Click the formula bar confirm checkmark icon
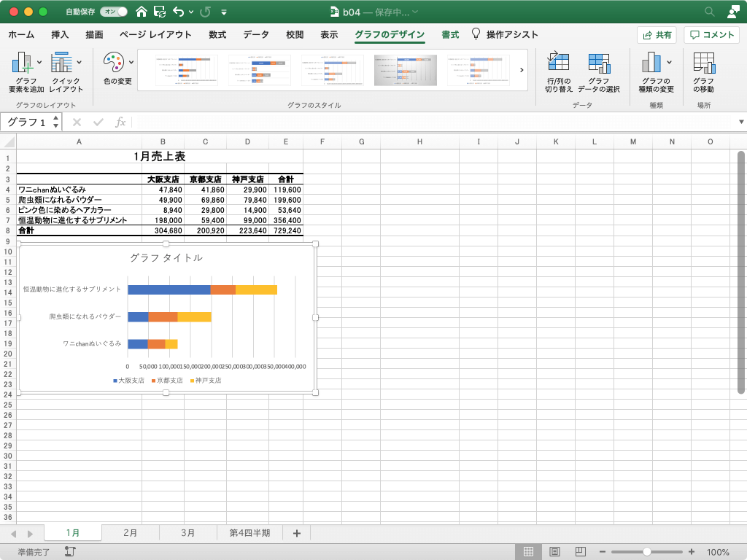Image resolution: width=747 pixels, height=560 pixels. click(x=98, y=122)
